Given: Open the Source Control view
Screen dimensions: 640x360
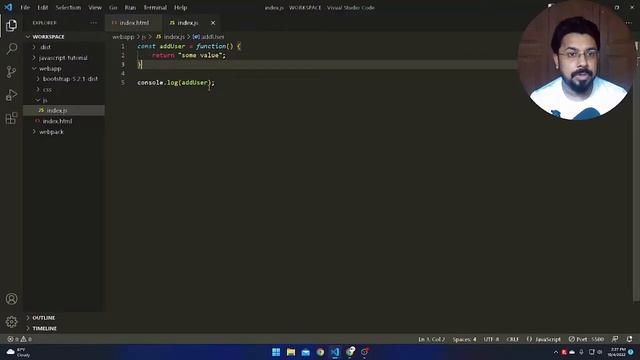Looking at the screenshot, I should point(11,72).
